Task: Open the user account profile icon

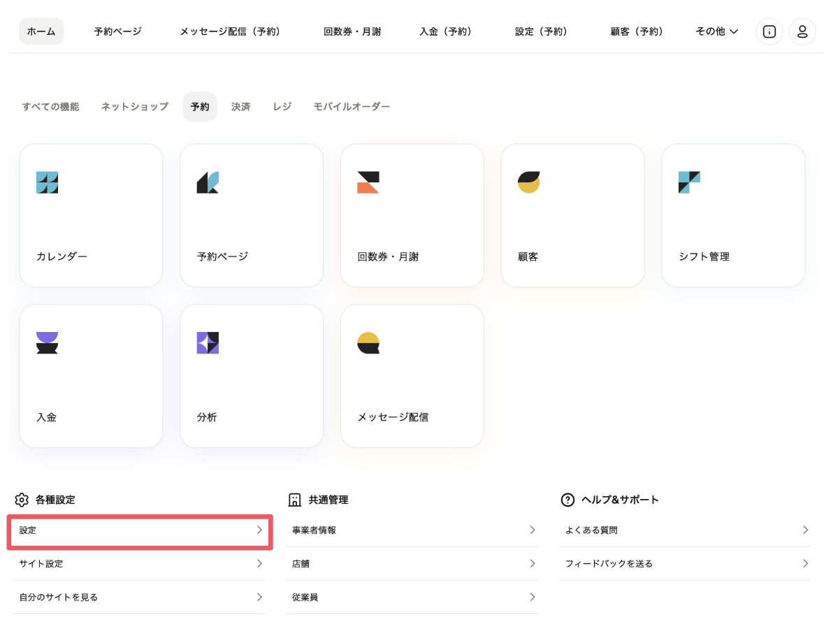Action: pos(802,31)
